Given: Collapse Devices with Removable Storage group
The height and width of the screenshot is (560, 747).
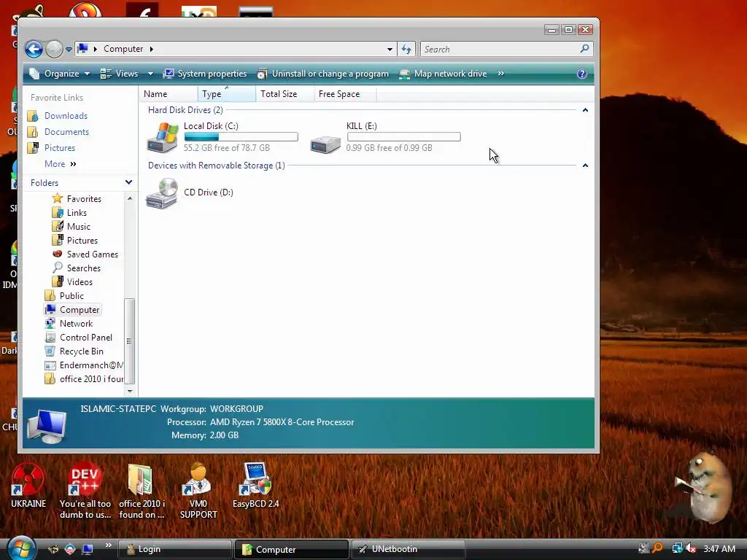Looking at the screenshot, I should coord(585,166).
